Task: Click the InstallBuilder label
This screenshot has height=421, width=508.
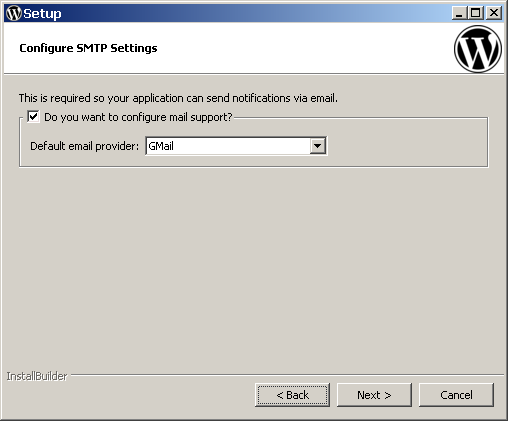Action: coord(37,376)
